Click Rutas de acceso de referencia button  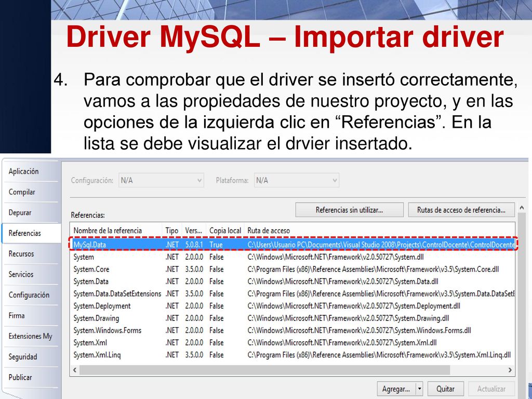tap(461, 210)
